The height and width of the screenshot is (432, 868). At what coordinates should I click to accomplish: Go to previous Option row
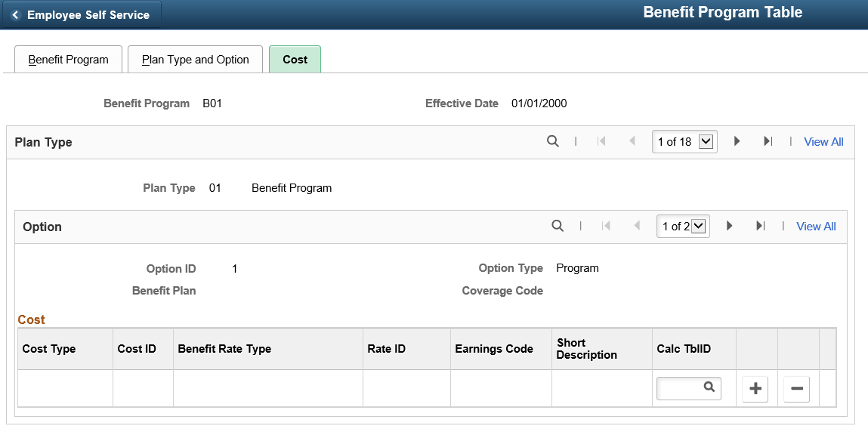click(x=637, y=226)
